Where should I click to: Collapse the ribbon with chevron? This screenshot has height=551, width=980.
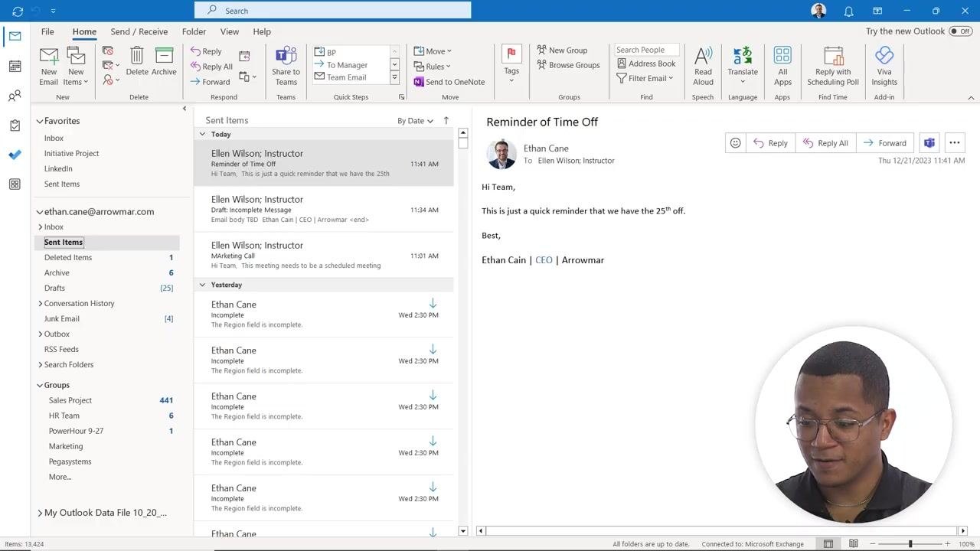[x=971, y=98]
